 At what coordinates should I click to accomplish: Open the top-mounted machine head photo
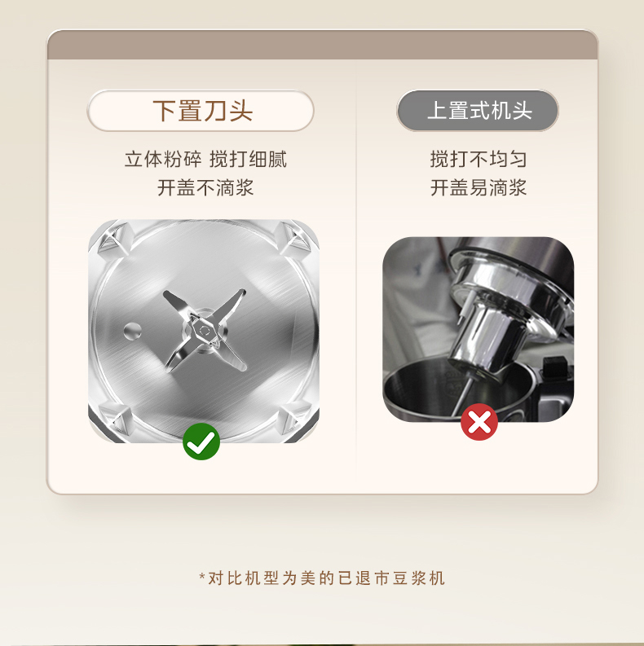[x=479, y=329]
